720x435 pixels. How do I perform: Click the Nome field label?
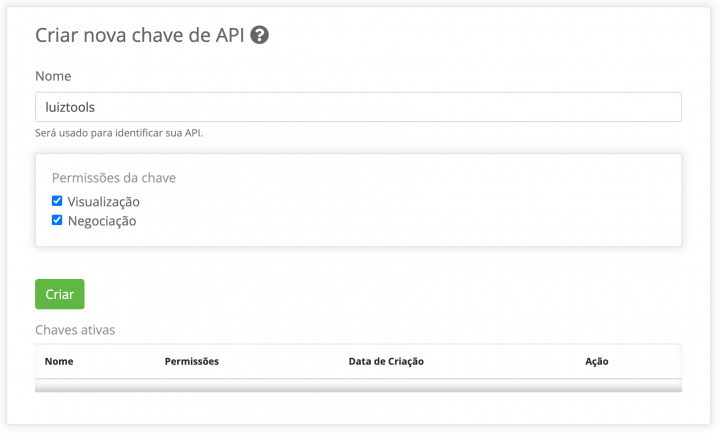[53, 76]
